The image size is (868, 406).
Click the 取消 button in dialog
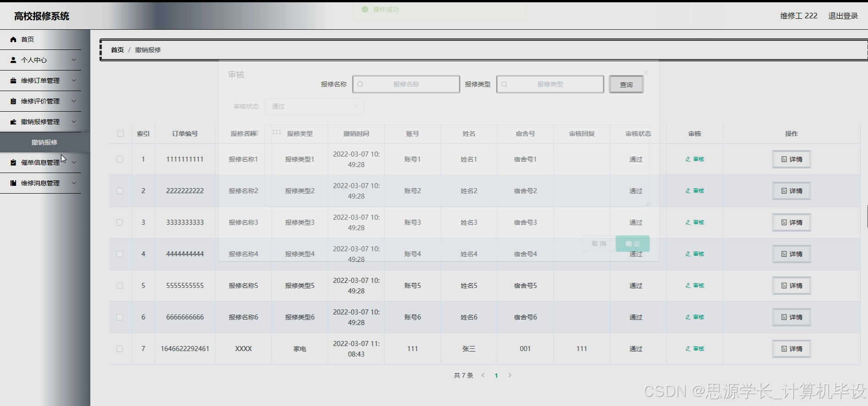tap(599, 244)
